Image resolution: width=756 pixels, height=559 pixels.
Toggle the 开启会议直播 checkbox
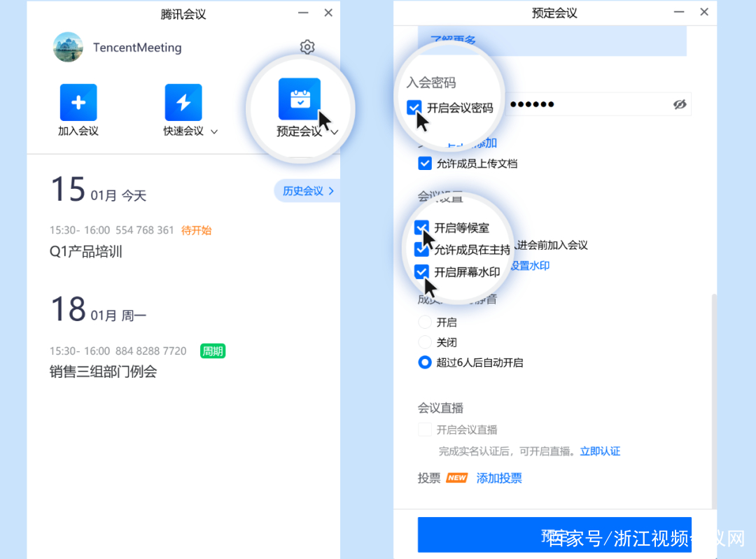click(425, 430)
